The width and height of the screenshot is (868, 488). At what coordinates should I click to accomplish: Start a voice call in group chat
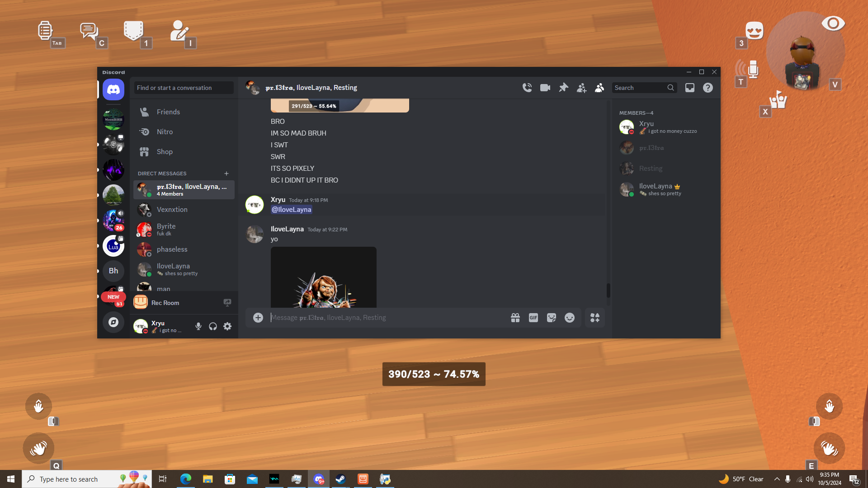(x=527, y=88)
